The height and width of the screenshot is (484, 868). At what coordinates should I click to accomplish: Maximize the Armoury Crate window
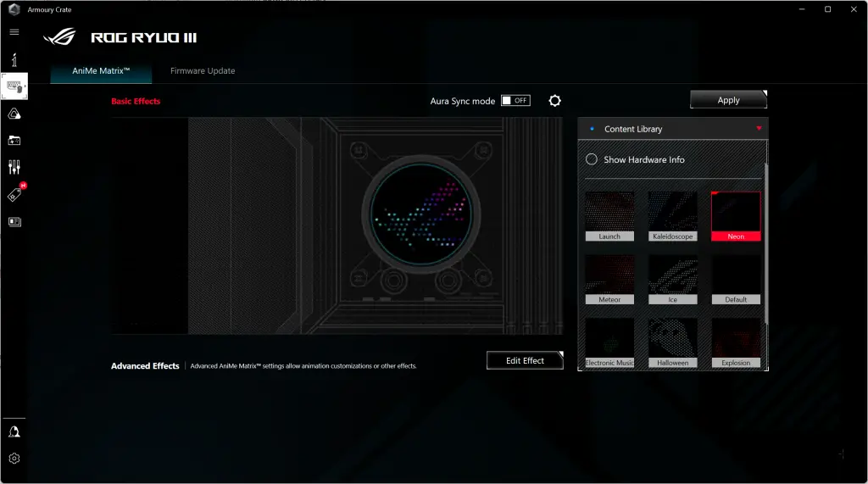pyautogui.click(x=827, y=9)
